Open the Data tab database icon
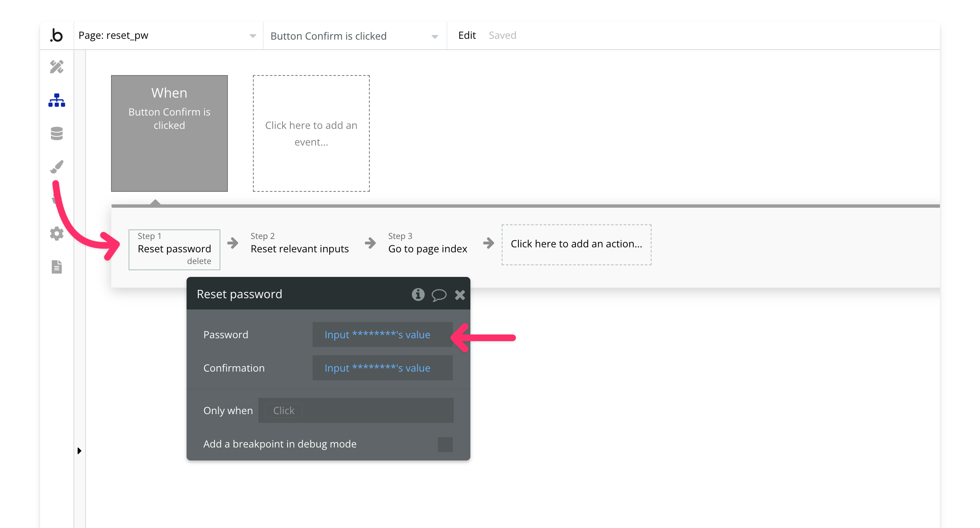This screenshot has width=980, height=528. (57, 133)
